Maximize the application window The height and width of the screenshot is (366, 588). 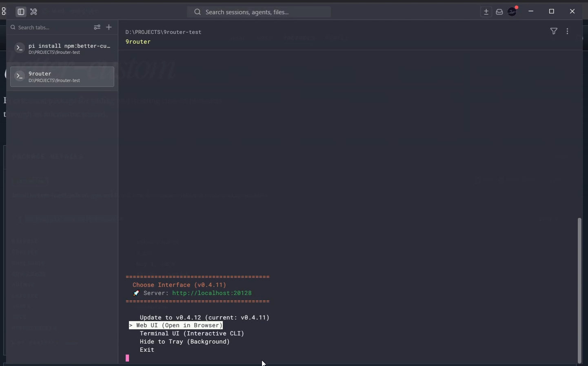tap(552, 12)
